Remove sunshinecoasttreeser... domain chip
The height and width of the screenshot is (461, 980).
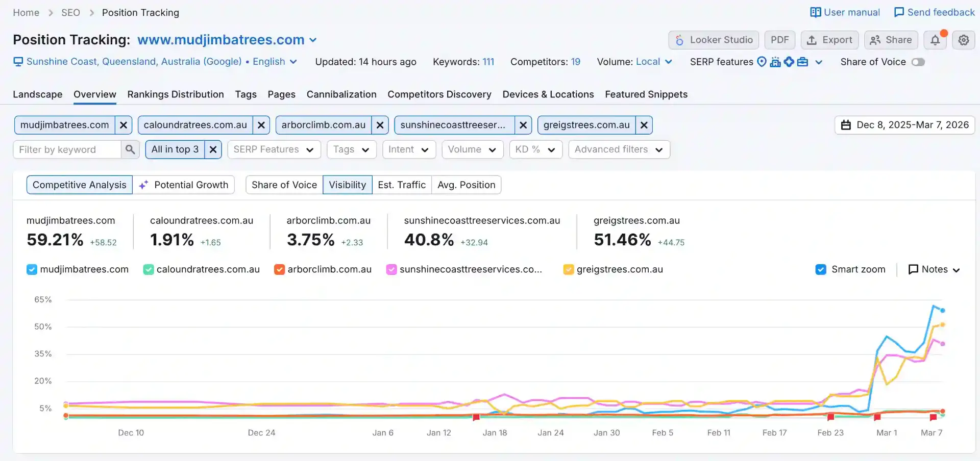[x=523, y=125]
